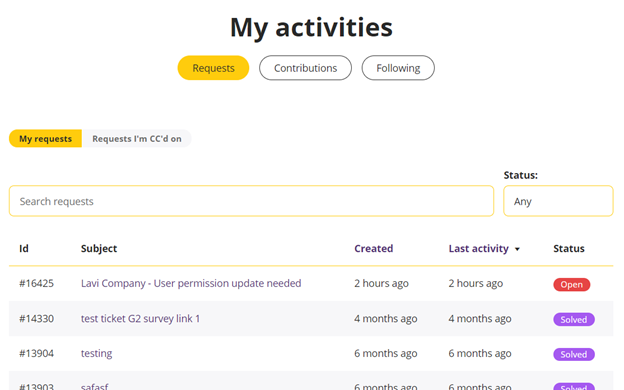
Task: Click the My activities heading
Action: [x=311, y=28]
